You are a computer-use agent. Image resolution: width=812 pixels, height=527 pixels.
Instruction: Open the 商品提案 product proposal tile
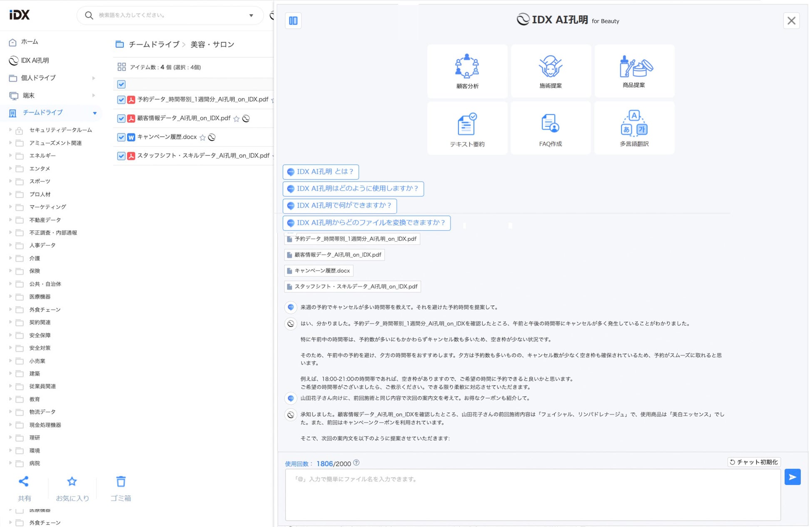634,71
